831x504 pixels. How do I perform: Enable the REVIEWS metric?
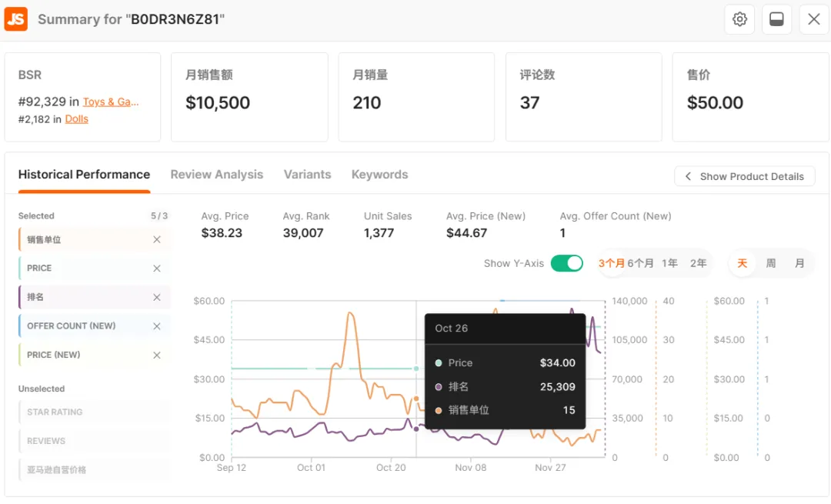46,441
